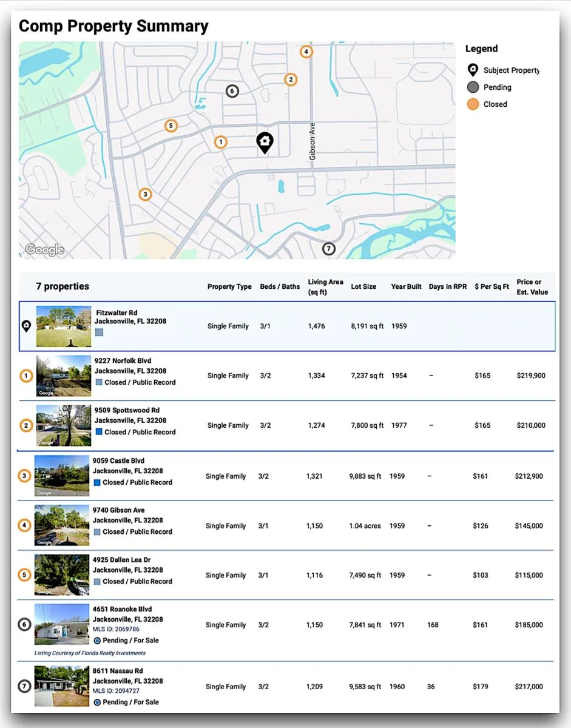Open the 4651 Roanoke Blvd photo thumbnail
Viewport: 571px width, 728px height.
62,624
